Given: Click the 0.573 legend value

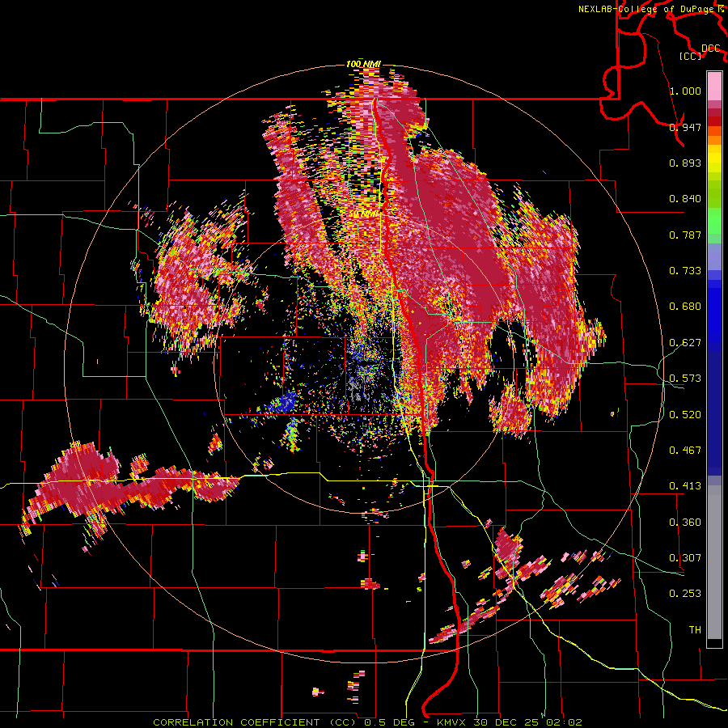Looking at the screenshot, I should pos(685,379).
